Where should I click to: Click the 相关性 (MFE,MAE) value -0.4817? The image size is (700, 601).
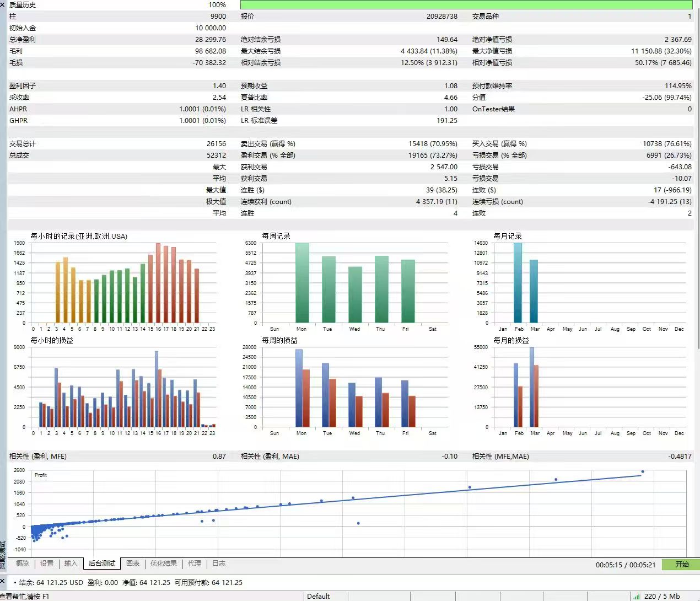coord(680,457)
